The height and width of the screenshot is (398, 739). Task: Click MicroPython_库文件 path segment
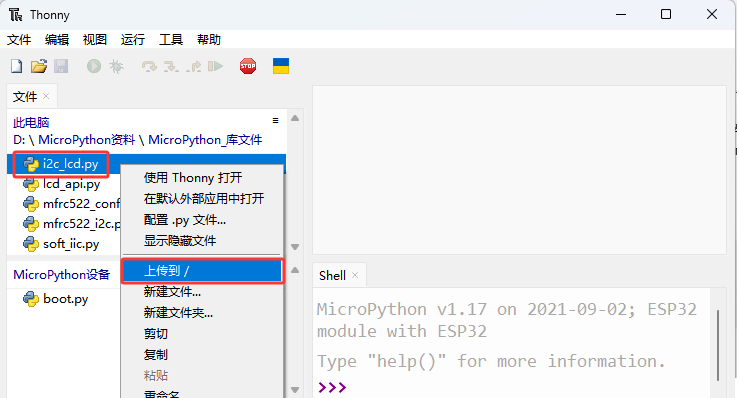click(205, 140)
